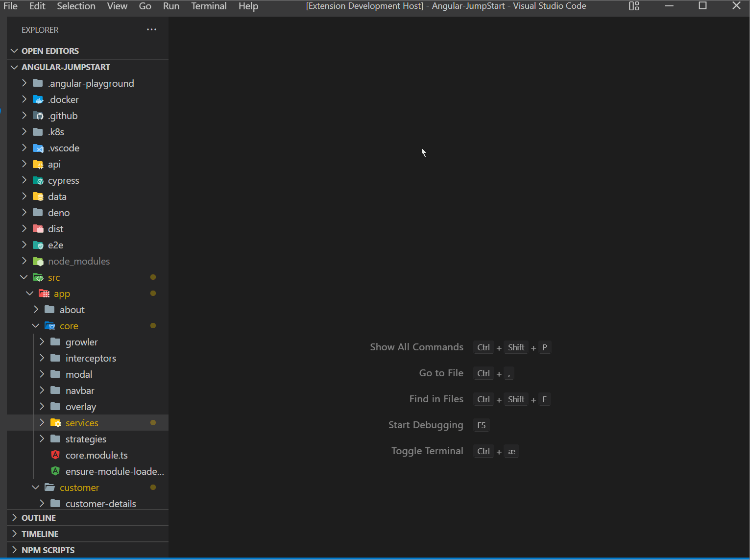
Task: Collapse the customer folder chevron
Action: click(36, 487)
